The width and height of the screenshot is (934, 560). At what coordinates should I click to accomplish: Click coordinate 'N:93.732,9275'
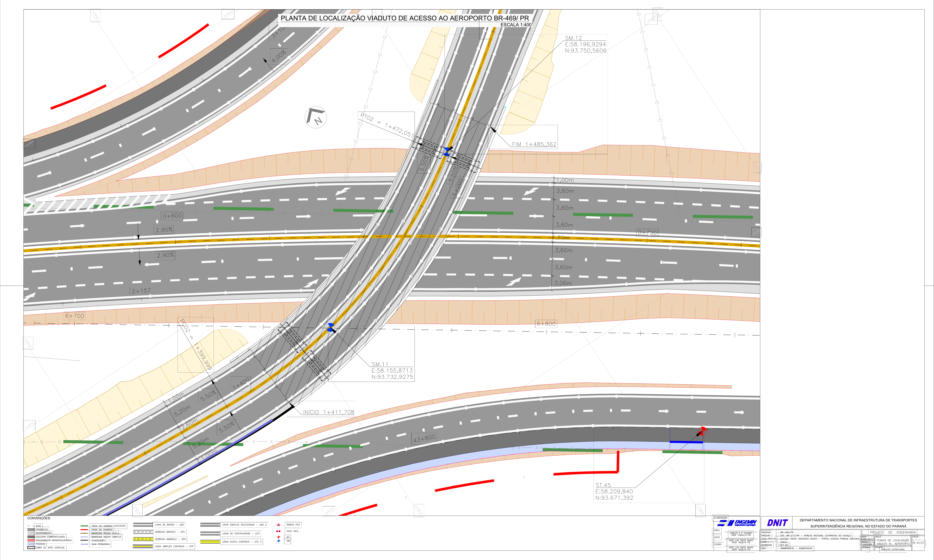392,377
